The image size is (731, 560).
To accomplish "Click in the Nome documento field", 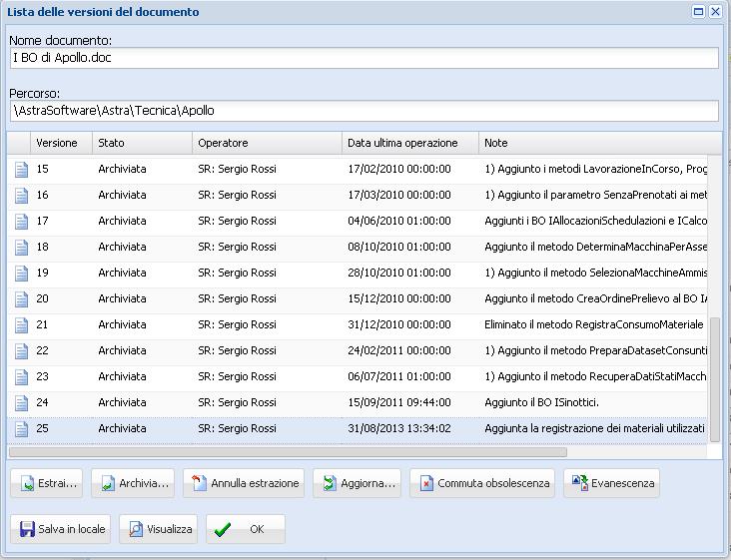I will tap(364, 59).
